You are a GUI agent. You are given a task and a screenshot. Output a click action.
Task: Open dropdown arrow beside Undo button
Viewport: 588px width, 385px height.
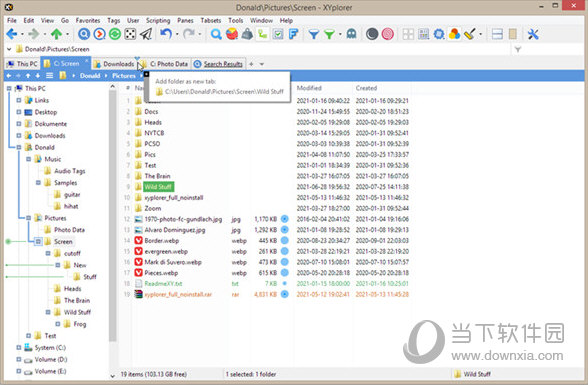tap(177, 34)
